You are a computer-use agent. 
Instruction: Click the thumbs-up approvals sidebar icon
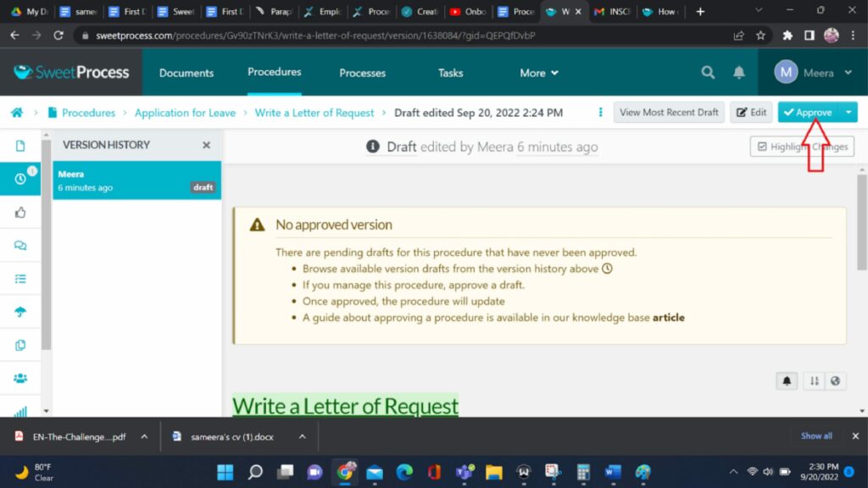pyautogui.click(x=20, y=213)
